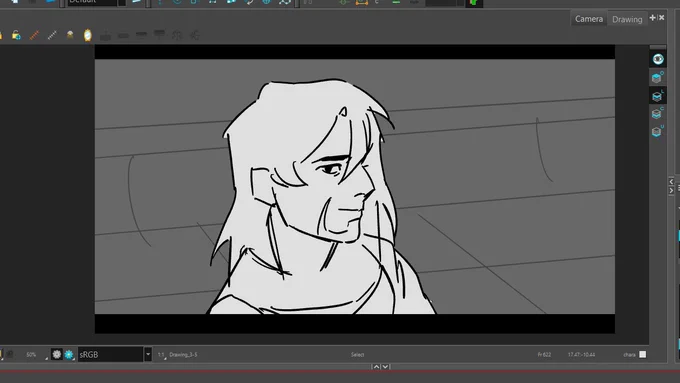Image resolution: width=680 pixels, height=383 pixels.
Task: Click the plus icon beside the Drawing tab
Action: [652, 18]
